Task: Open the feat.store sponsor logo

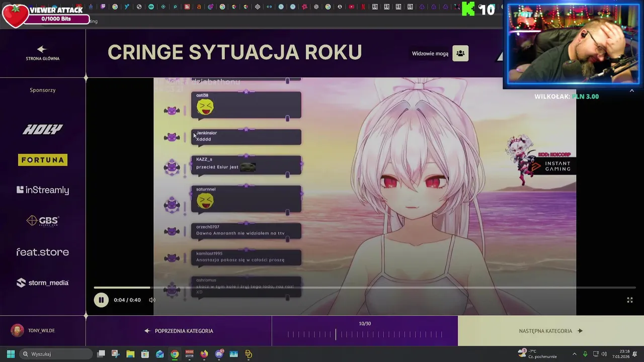Action: coord(43,252)
